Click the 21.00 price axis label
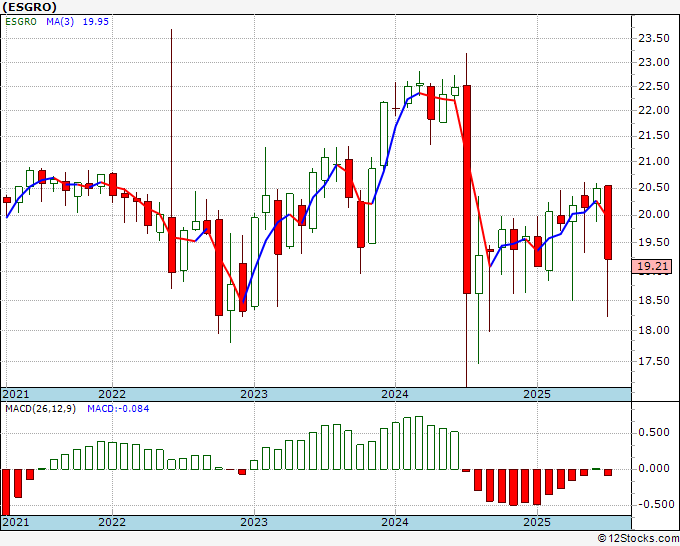The height and width of the screenshot is (546, 680). [654, 161]
